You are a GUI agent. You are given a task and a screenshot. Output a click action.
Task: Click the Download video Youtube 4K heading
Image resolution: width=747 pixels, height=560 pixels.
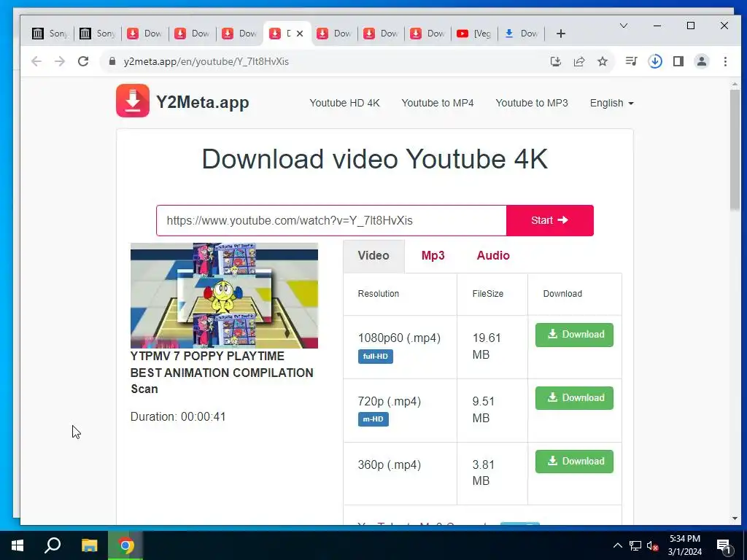click(x=374, y=158)
